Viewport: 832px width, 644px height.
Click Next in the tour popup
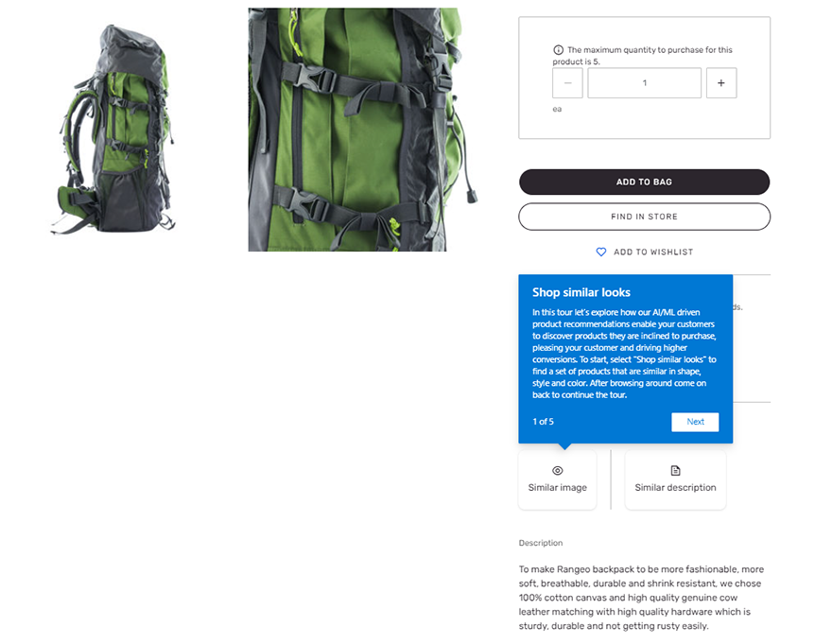point(695,422)
